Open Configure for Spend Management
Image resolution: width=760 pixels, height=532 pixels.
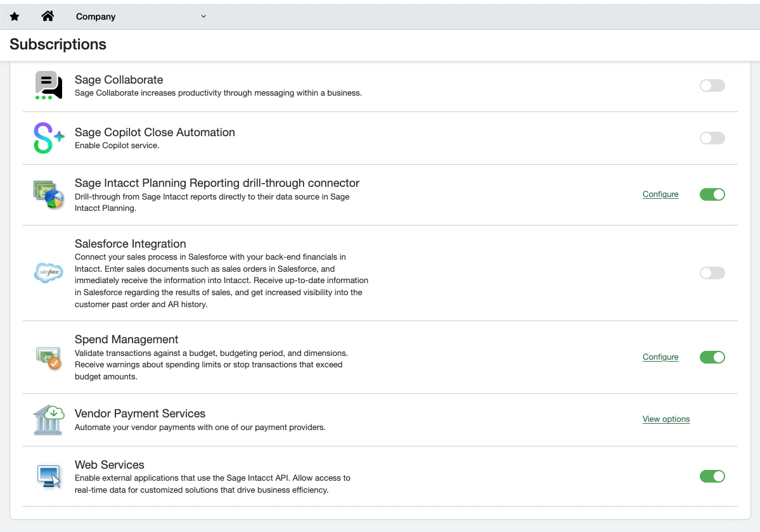click(x=660, y=357)
